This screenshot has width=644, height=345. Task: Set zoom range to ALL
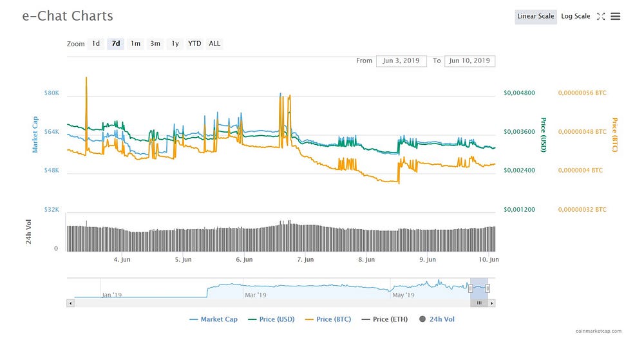tap(214, 44)
